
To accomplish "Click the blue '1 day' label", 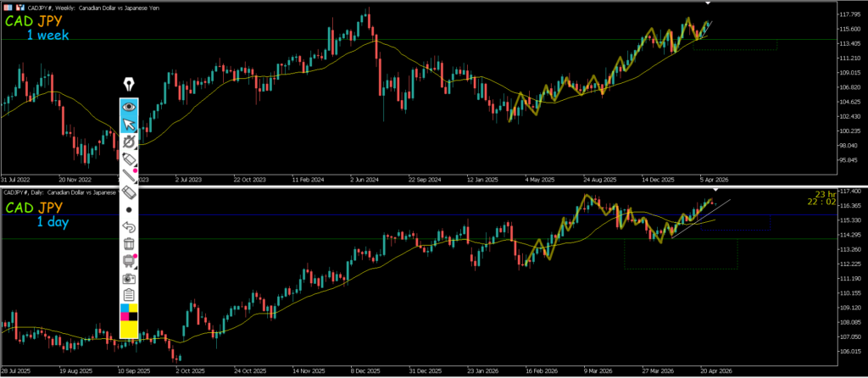I will (53, 222).
